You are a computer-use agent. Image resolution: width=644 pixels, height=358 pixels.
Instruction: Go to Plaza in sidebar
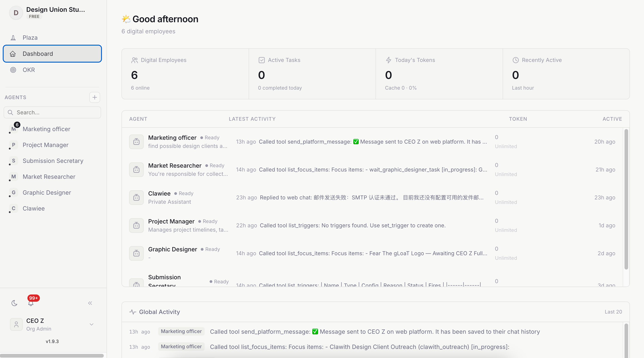pyautogui.click(x=52, y=38)
